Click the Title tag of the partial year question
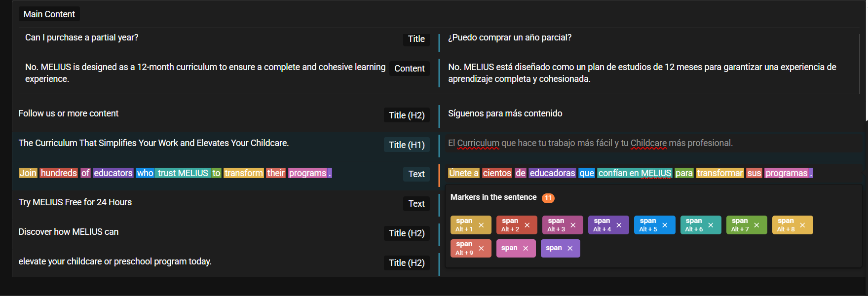868x296 pixels. pos(416,39)
